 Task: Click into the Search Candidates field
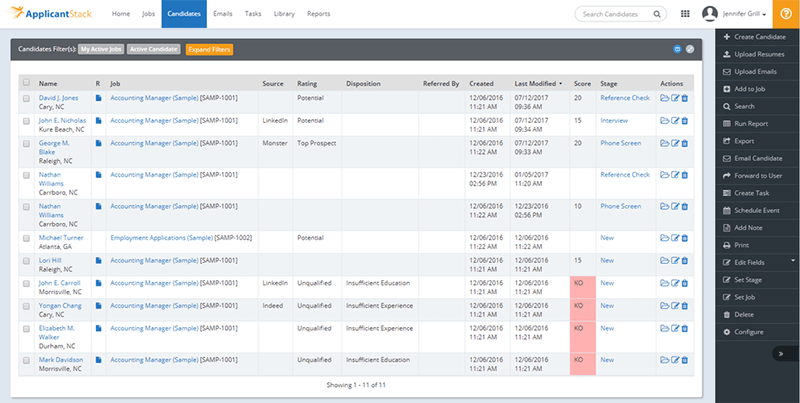click(x=612, y=14)
